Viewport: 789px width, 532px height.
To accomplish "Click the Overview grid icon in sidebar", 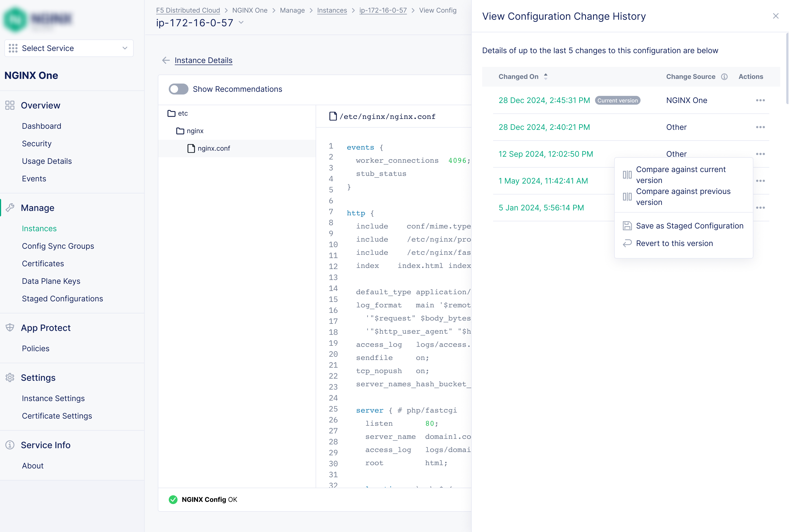I will 10,105.
